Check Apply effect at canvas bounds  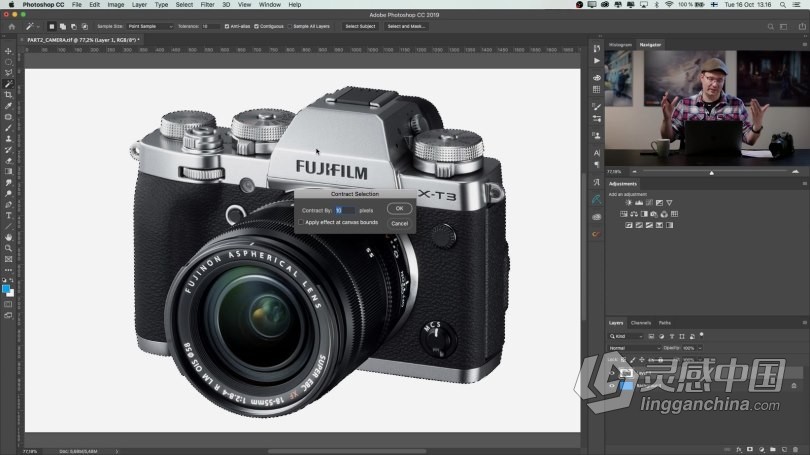[301, 222]
